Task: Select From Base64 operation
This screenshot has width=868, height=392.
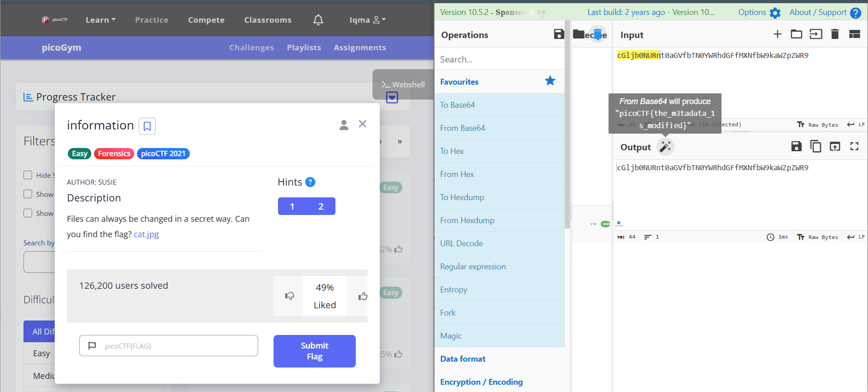Action: tap(500, 128)
